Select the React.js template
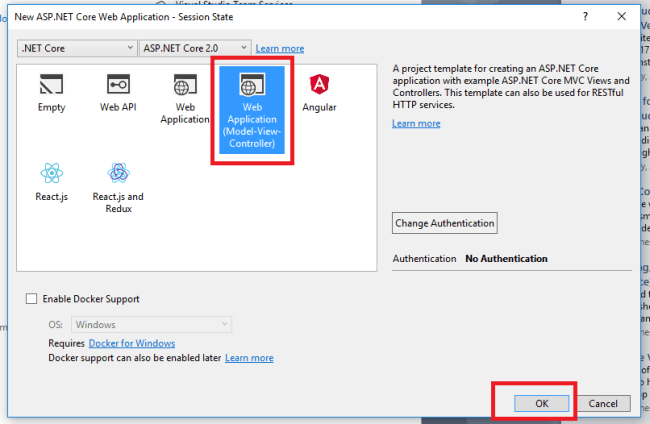Image resolution: width=650 pixels, height=424 pixels. [51, 182]
